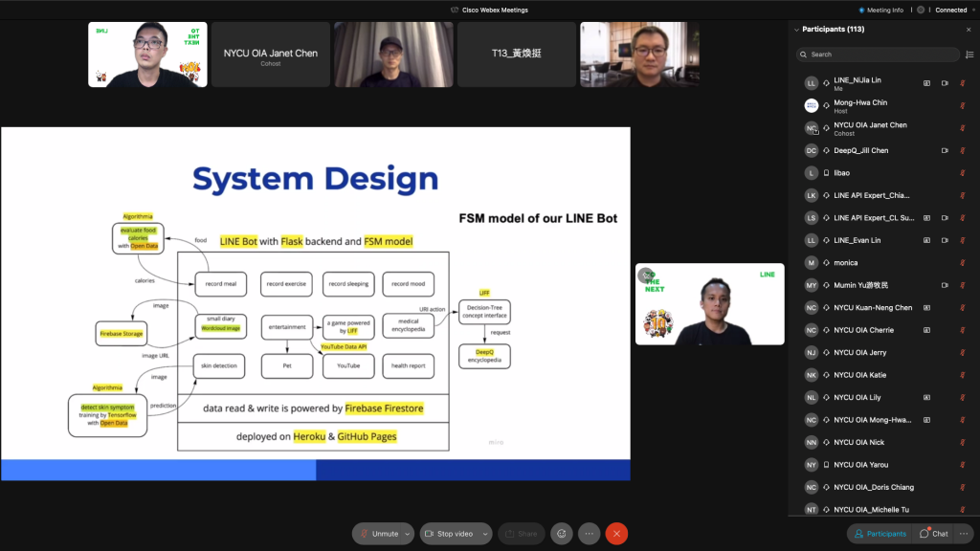This screenshot has width=980, height=551.
Task: Click the shared System Design slide
Action: (x=316, y=303)
